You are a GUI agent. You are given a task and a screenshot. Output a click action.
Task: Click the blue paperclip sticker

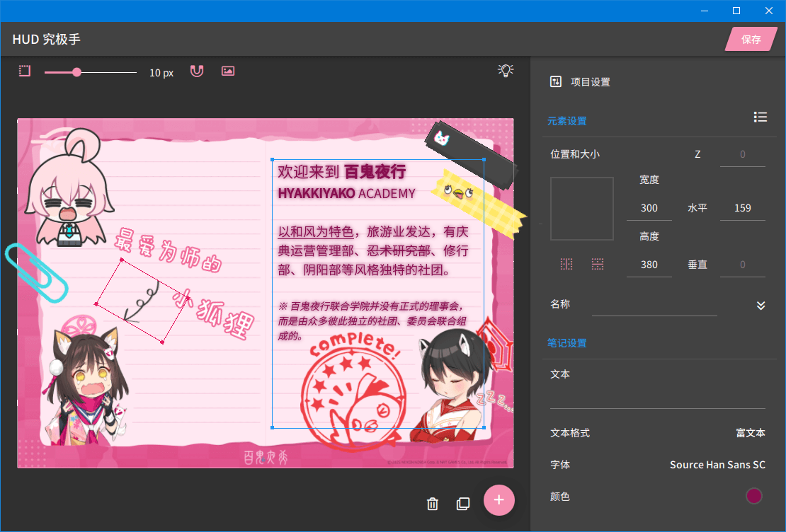point(36,273)
